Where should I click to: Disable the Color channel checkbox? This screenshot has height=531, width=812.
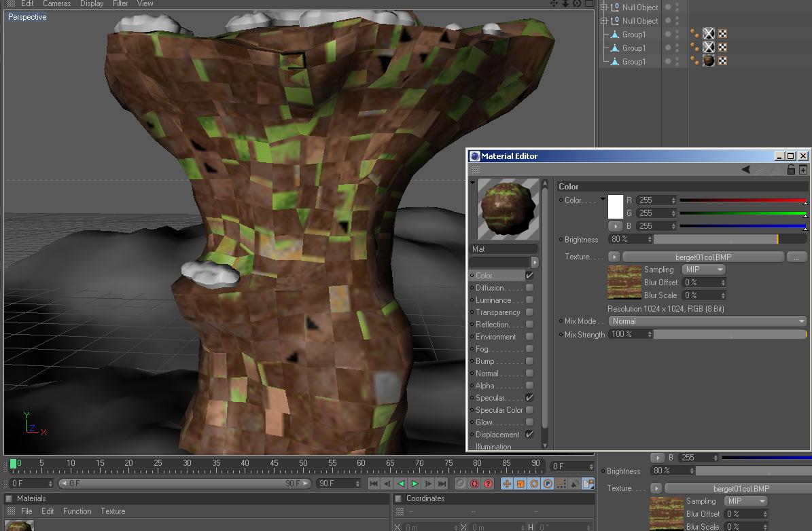(529, 275)
